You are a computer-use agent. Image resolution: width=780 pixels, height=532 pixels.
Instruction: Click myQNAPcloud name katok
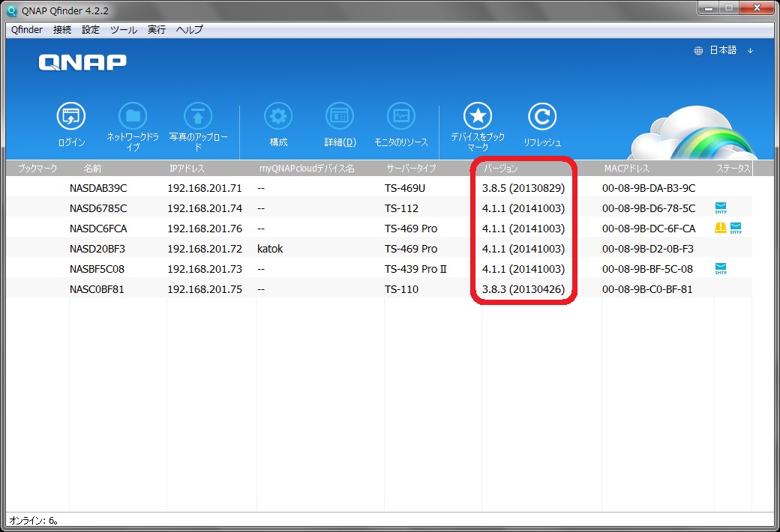click(270, 249)
